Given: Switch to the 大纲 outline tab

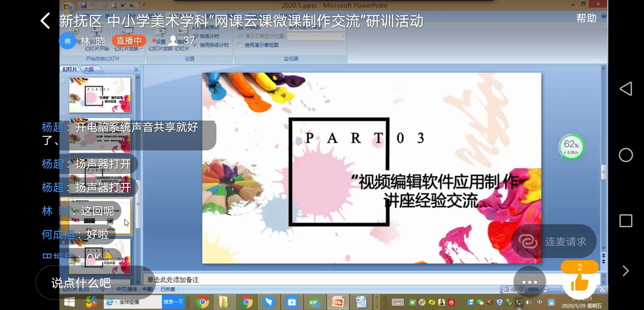Looking at the screenshot, I should point(89,69).
